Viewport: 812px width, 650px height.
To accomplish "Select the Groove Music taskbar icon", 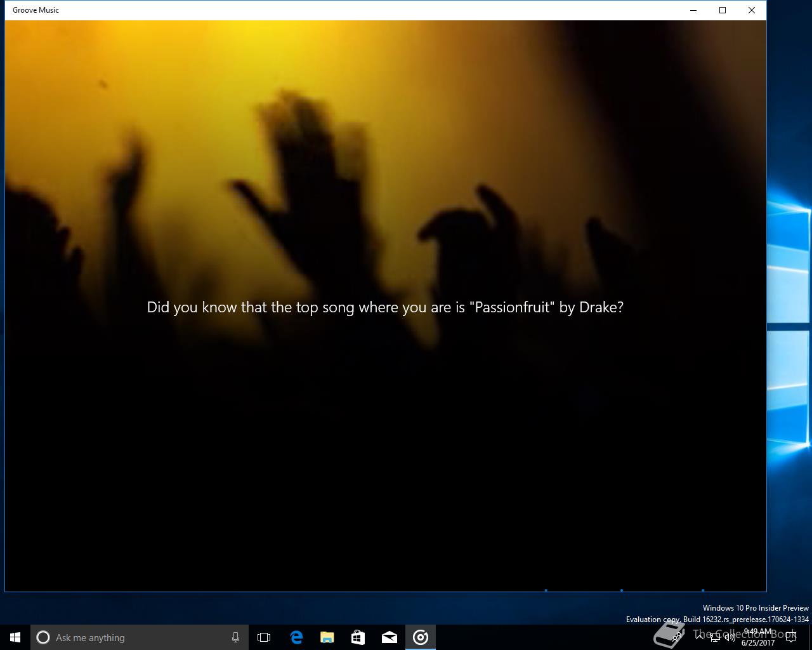I will [421, 637].
